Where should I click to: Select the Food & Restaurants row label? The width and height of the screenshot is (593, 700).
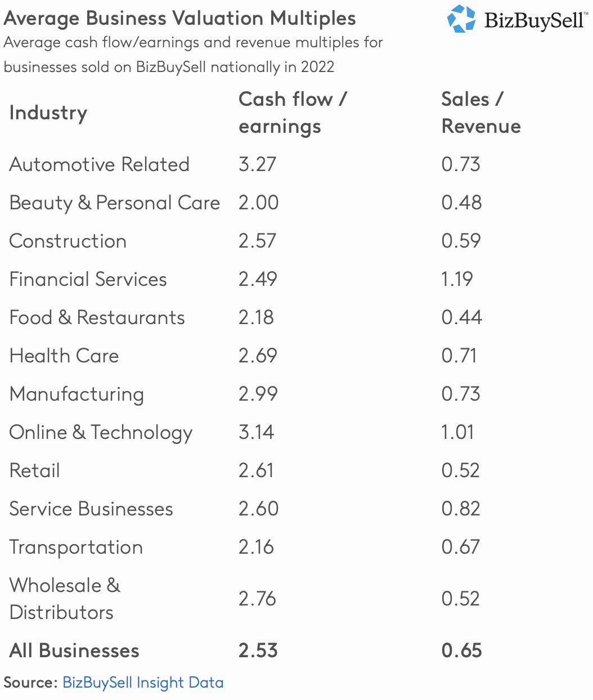click(x=97, y=317)
